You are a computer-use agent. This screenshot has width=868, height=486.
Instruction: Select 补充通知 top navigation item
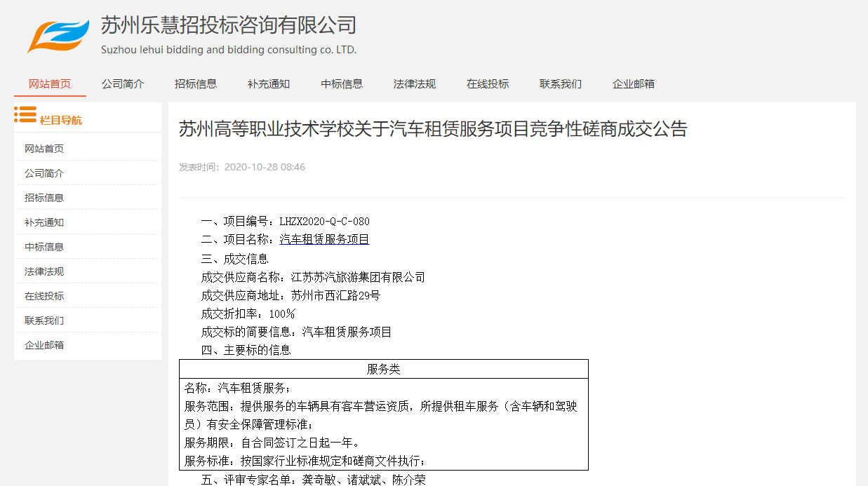(x=269, y=83)
